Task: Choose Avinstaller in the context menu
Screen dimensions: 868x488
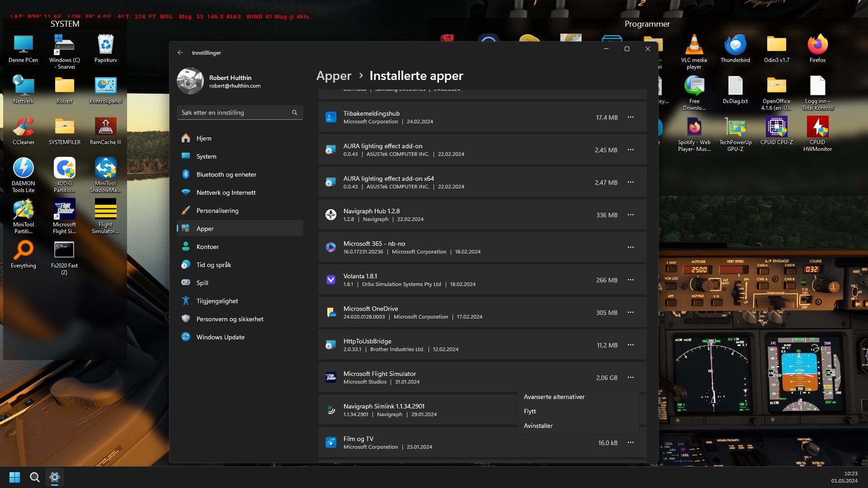Action: tap(578, 426)
